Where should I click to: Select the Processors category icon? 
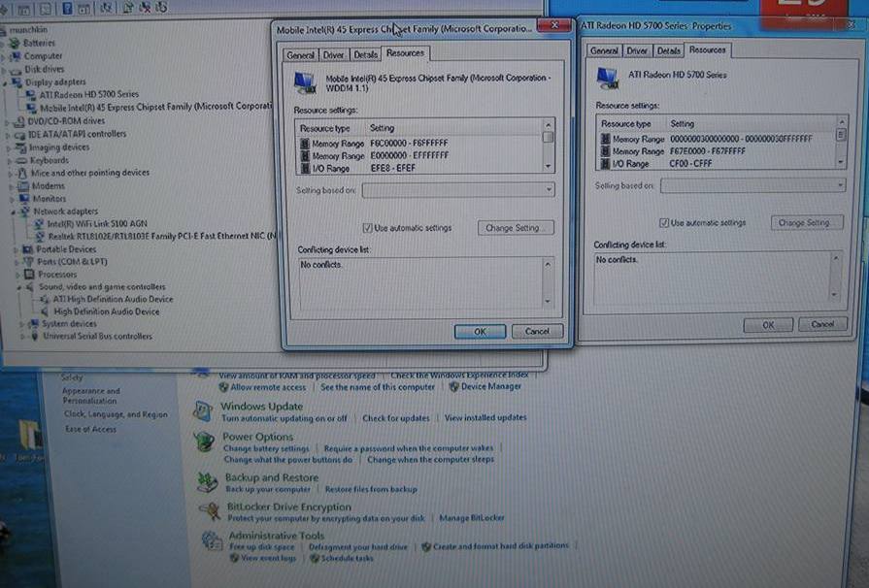(29, 274)
